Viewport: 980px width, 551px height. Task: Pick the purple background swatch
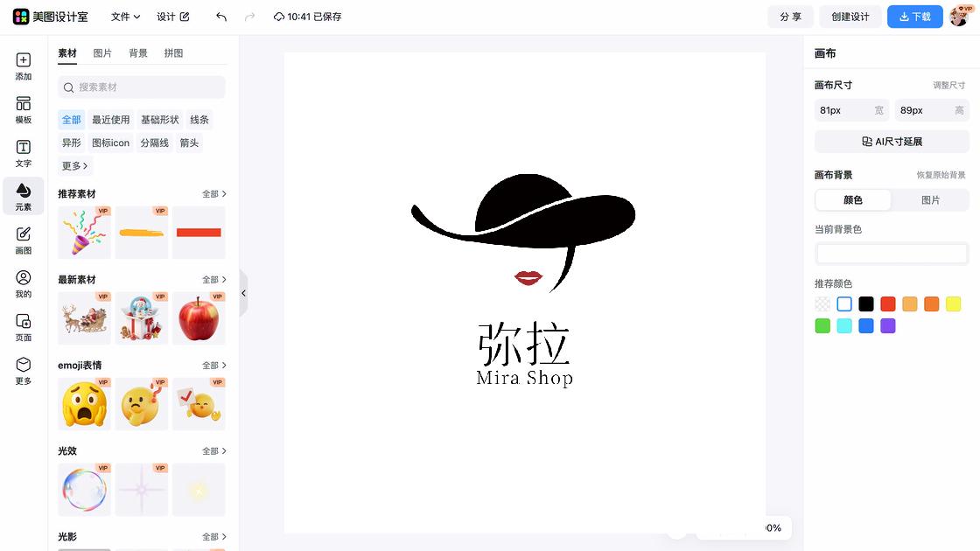click(x=888, y=326)
